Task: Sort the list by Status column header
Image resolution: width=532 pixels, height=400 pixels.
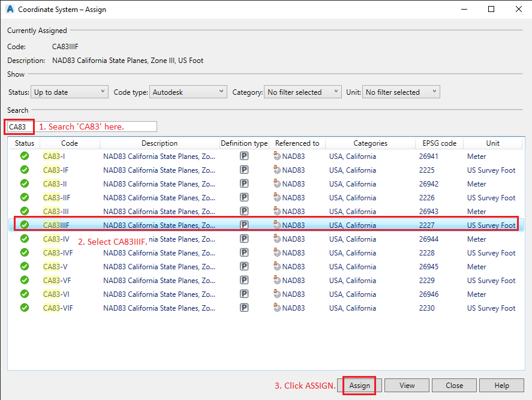Action: coord(25,143)
